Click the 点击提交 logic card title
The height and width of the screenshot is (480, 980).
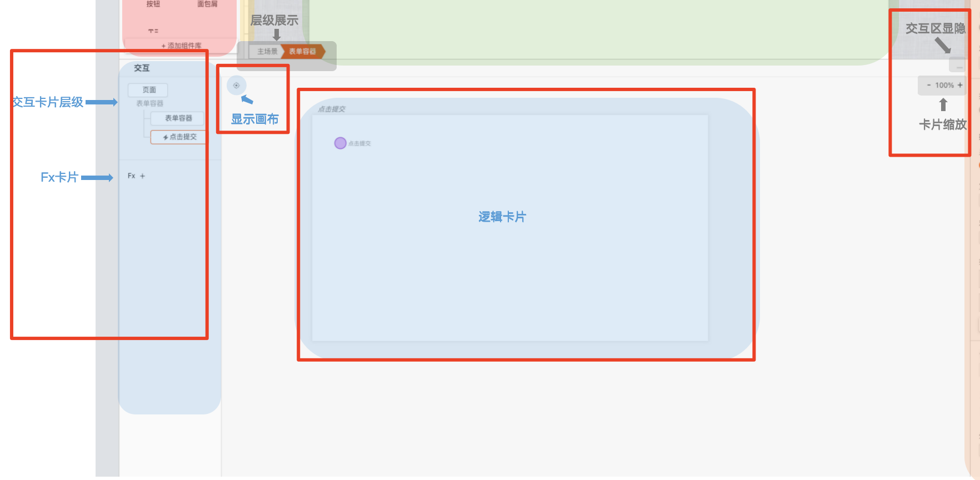332,109
